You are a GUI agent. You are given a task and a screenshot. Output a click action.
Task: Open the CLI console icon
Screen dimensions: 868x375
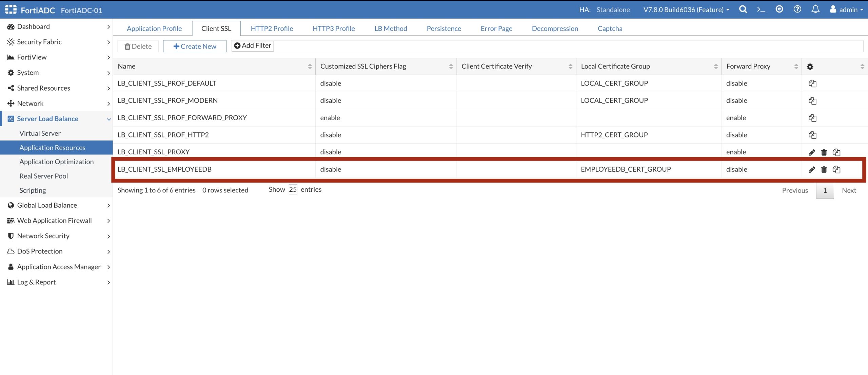[x=761, y=10]
